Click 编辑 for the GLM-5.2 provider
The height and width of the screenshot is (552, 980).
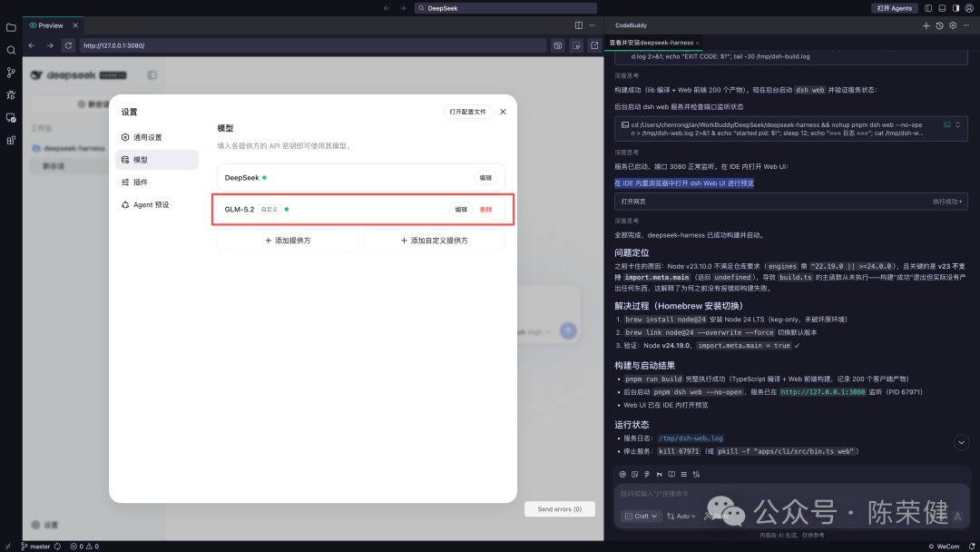461,210
